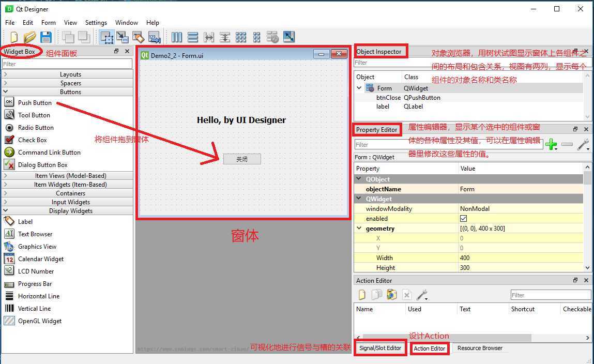Open the File menu
The height and width of the screenshot is (364, 594).
click(x=10, y=23)
